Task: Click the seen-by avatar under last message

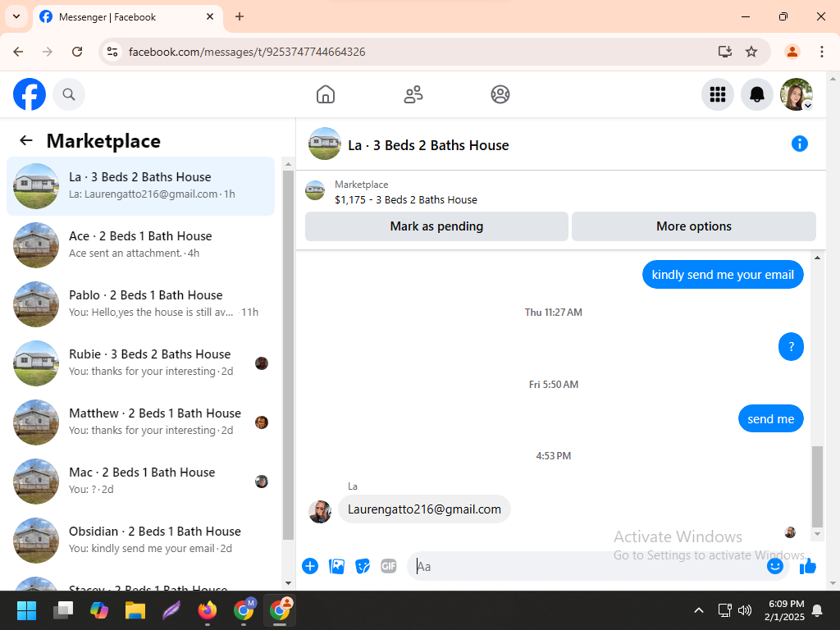Action: pyautogui.click(x=790, y=532)
